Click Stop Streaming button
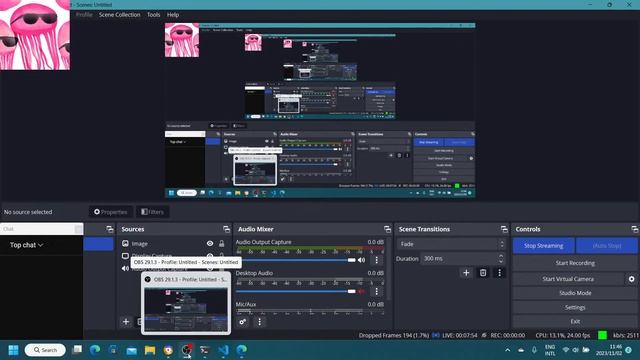Viewport: 640px width, 360px height. pyautogui.click(x=543, y=246)
